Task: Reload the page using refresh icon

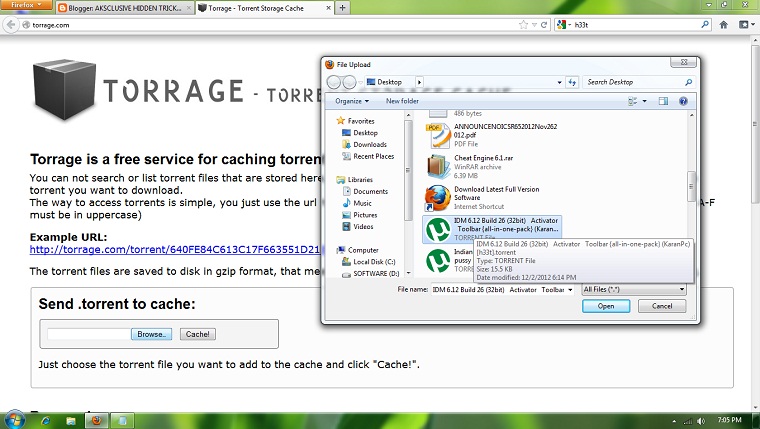Action: (544, 25)
